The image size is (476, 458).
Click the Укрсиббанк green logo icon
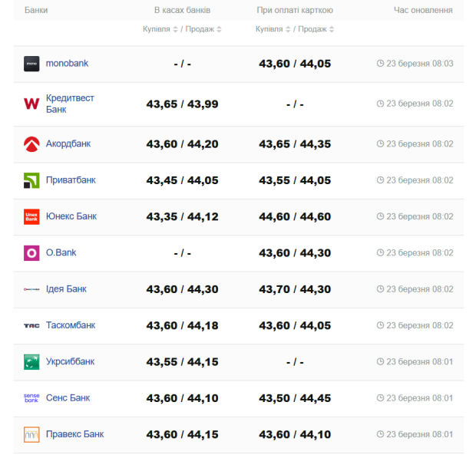tap(31, 361)
